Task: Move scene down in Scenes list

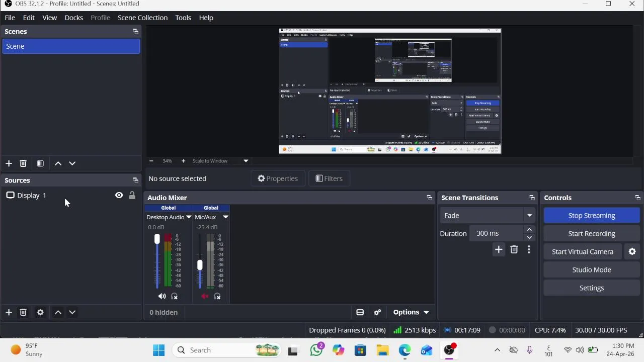Action: 72,163
